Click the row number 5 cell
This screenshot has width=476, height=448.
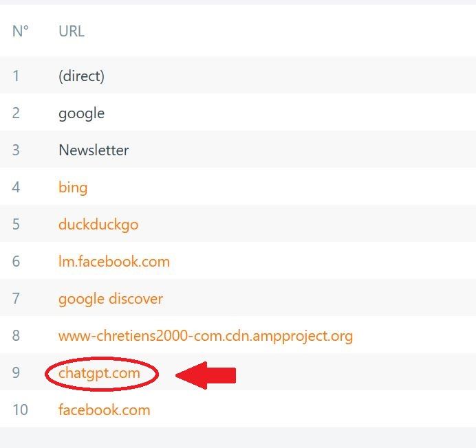(16, 225)
